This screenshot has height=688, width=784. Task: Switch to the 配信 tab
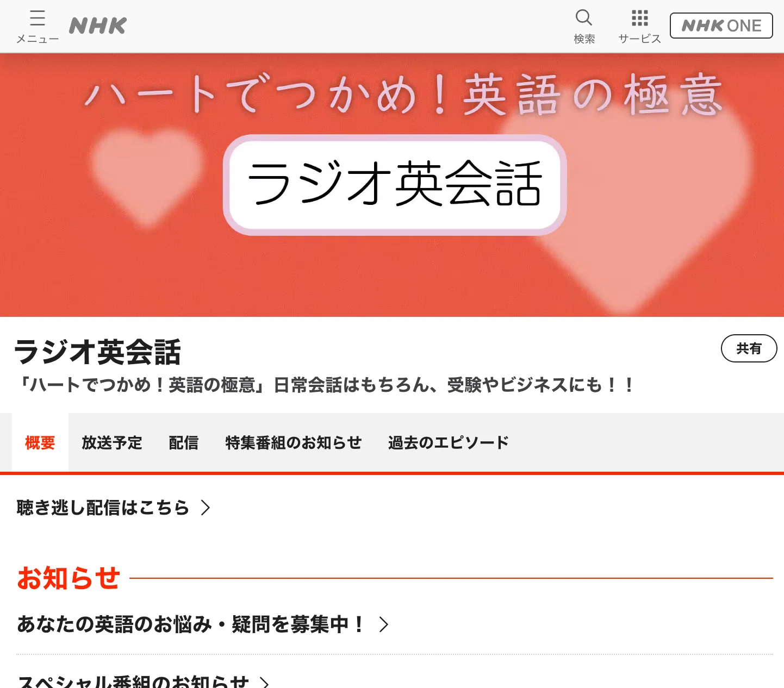coord(184,442)
